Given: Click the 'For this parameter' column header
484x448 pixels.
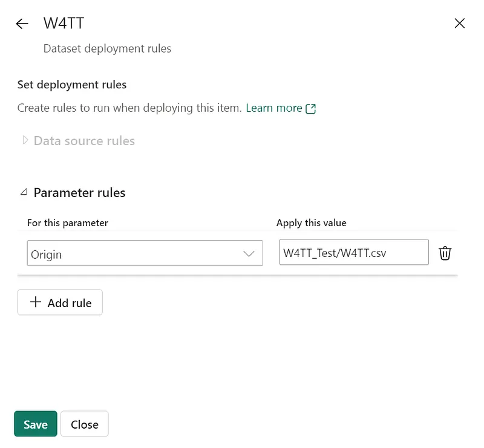Looking at the screenshot, I should point(68,222).
